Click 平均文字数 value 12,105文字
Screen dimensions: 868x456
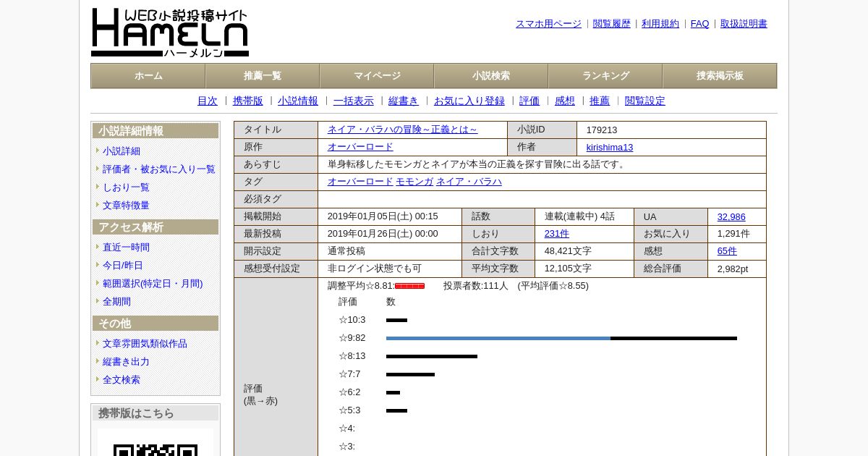click(568, 269)
